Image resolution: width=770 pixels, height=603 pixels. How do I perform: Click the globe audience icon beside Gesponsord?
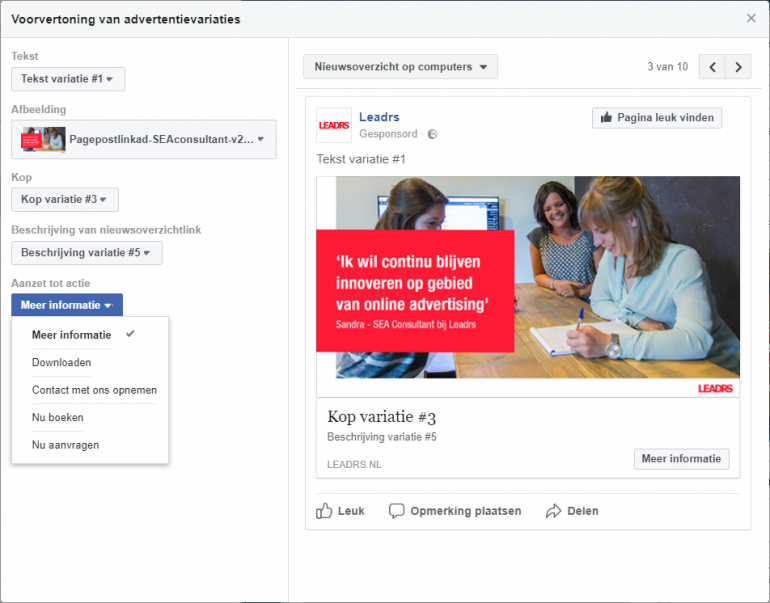click(x=432, y=134)
